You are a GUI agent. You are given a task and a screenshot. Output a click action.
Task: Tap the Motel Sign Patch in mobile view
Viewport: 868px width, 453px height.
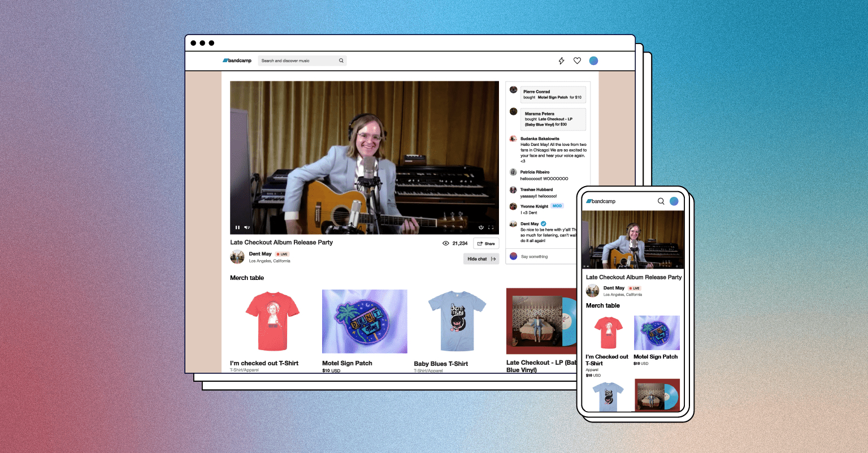tap(657, 333)
